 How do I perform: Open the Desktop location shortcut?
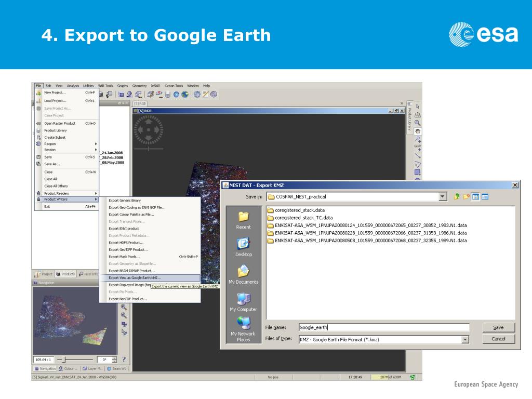243,247
